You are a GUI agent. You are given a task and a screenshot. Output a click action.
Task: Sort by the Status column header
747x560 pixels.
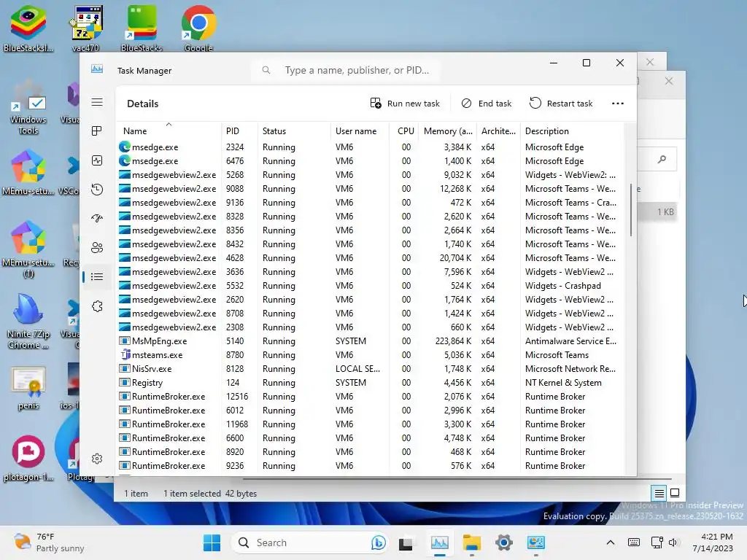click(x=293, y=131)
